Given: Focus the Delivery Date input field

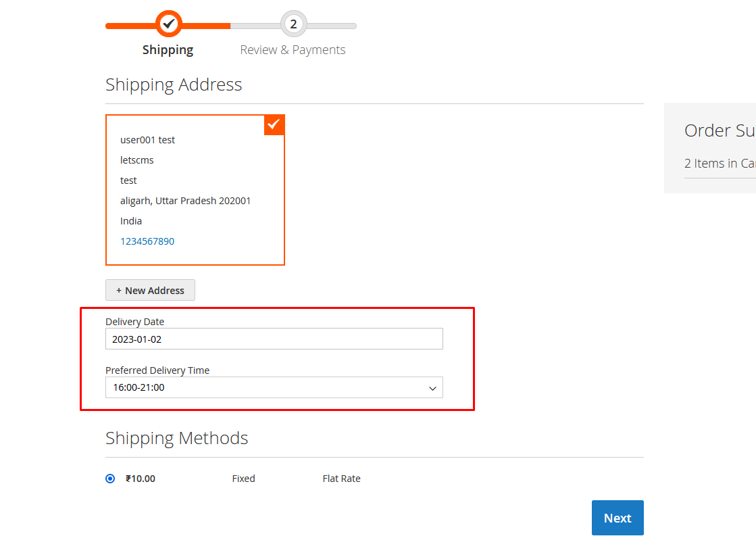Looking at the screenshot, I should (x=274, y=339).
